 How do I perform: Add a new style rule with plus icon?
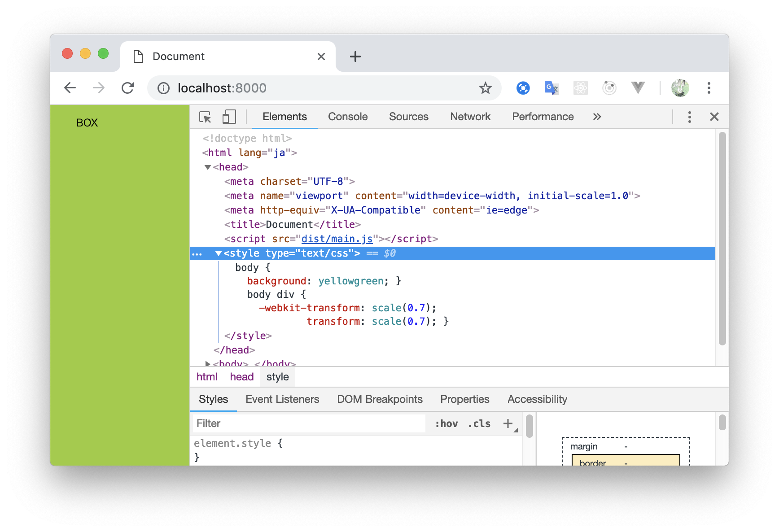click(x=508, y=423)
